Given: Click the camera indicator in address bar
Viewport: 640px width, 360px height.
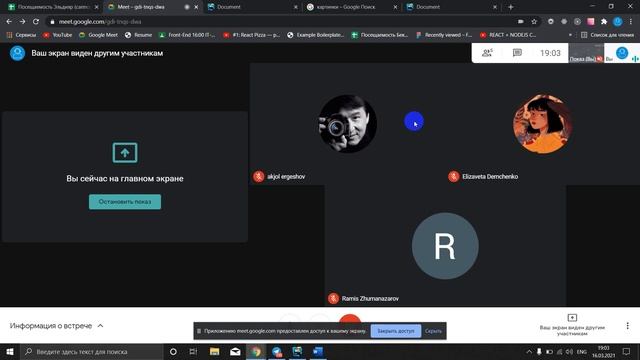Looking at the screenshot, I should coord(521,21).
